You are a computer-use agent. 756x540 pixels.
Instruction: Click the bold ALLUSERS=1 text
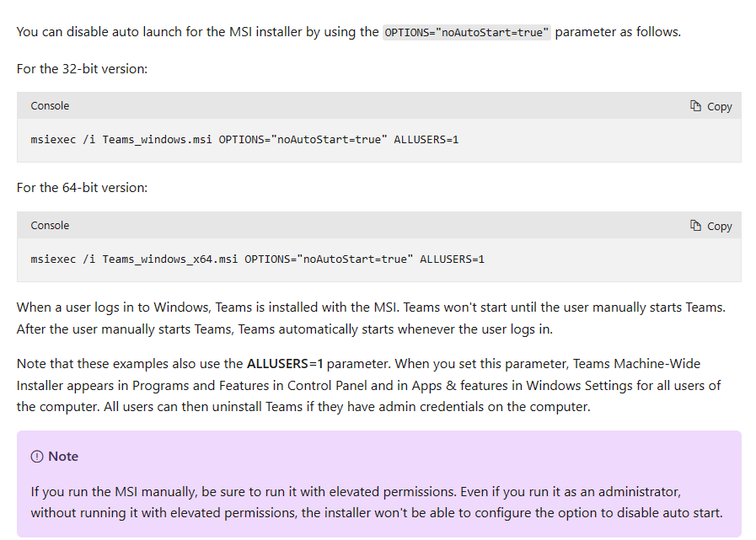coord(285,364)
